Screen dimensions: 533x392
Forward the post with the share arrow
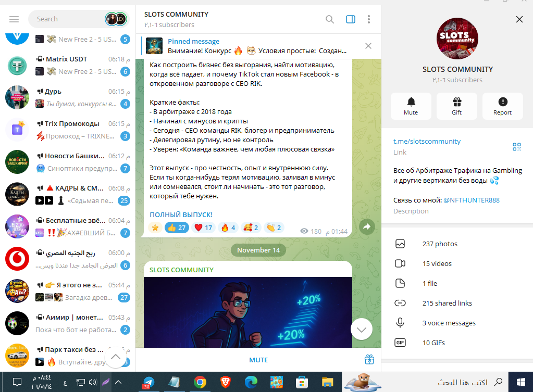point(367,227)
